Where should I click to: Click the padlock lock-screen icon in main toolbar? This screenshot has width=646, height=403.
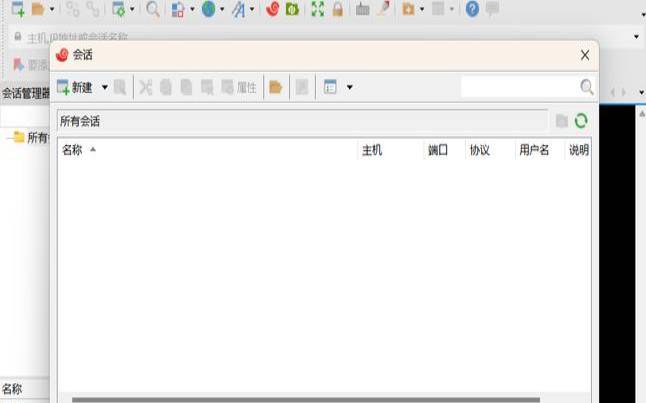pyautogui.click(x=338, y=9)
